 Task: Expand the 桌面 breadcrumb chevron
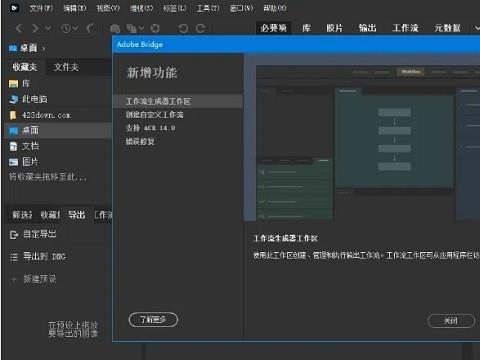pyautogui.click(x=43, y=49)
